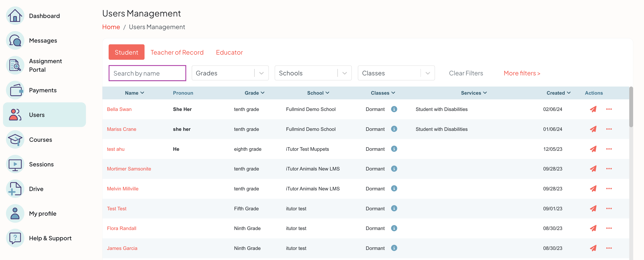Viewport: 644px width, 260px height.
Task: Sort the table by Created column
Action: point(558,93)
